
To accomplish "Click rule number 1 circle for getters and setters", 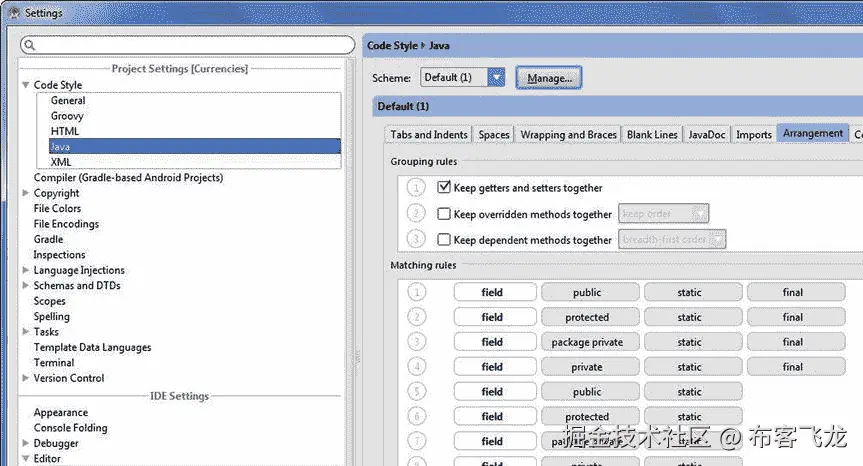I will 416,188.
